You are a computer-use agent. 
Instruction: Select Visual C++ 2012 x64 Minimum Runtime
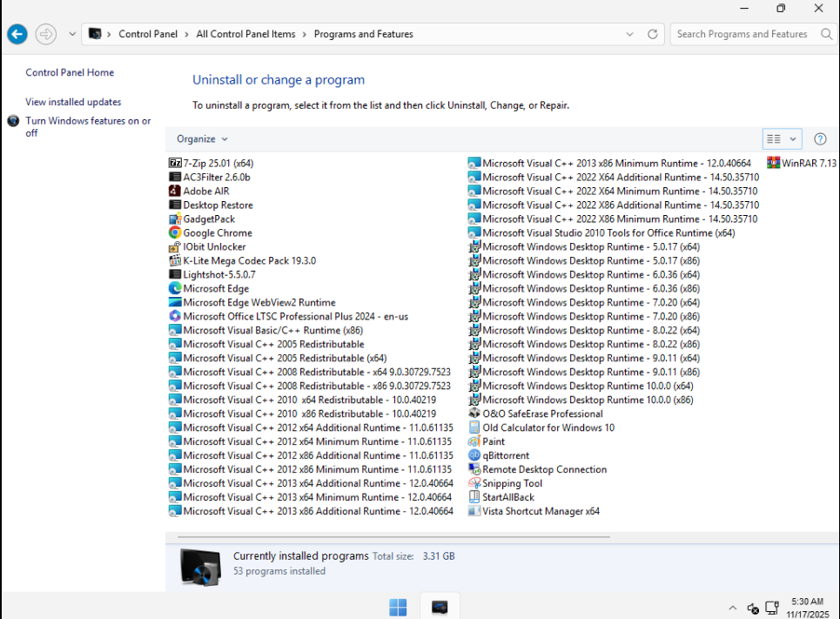(x=311, y=441)
